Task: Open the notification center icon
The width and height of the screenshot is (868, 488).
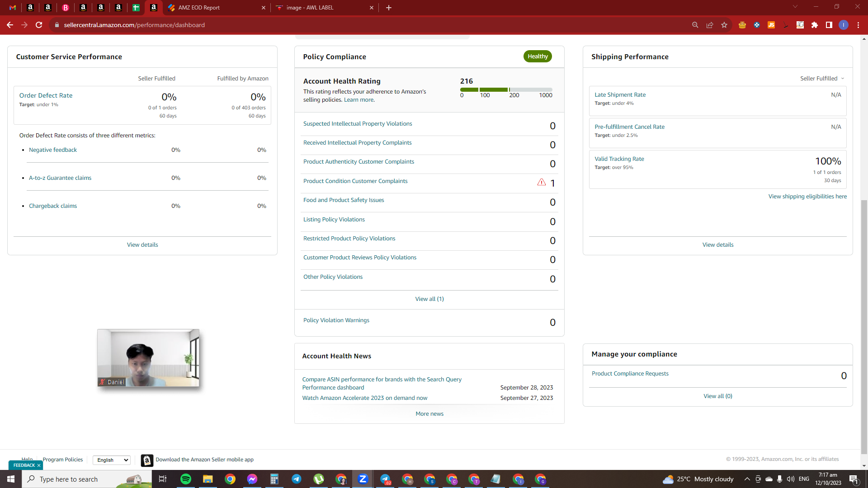Action: 854,479
